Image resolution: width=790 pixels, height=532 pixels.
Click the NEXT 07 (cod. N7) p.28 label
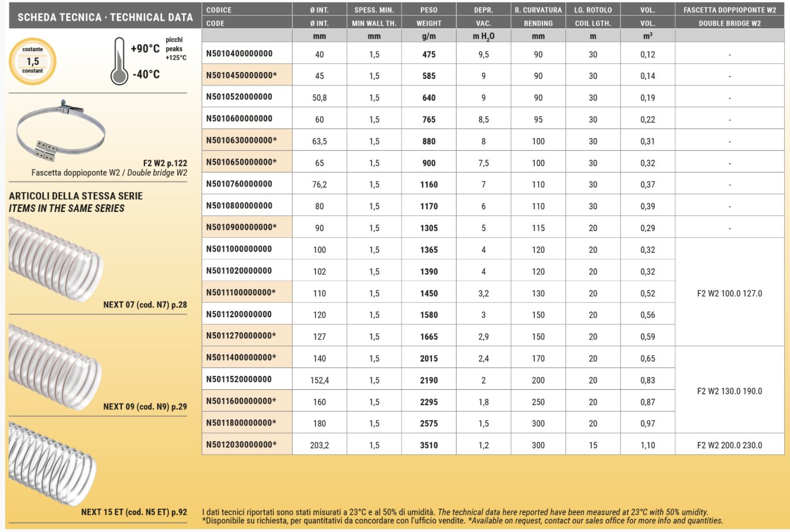click(145, 305)
